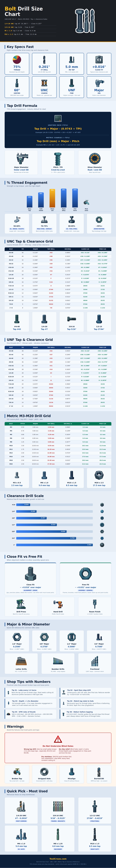Click the tap icon above 5.0 mm
This screenshot has width=116, height=868.
click(72, 60)
